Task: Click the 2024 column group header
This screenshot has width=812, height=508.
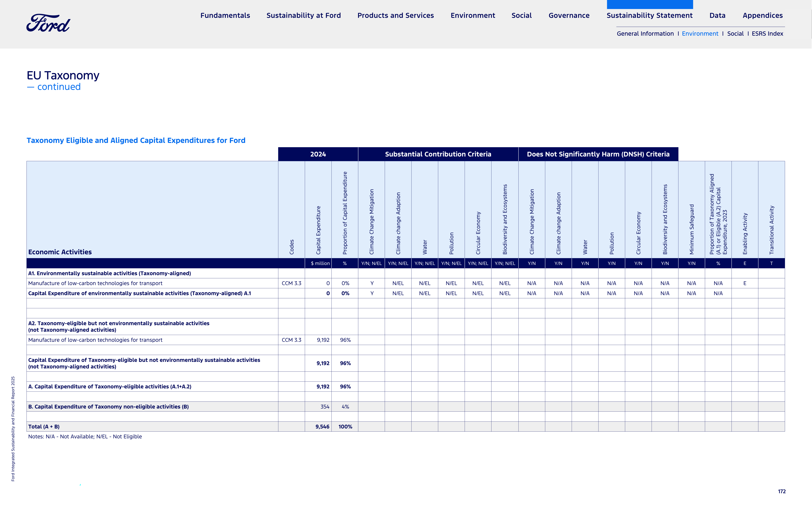Action: (x=318, y=154)
